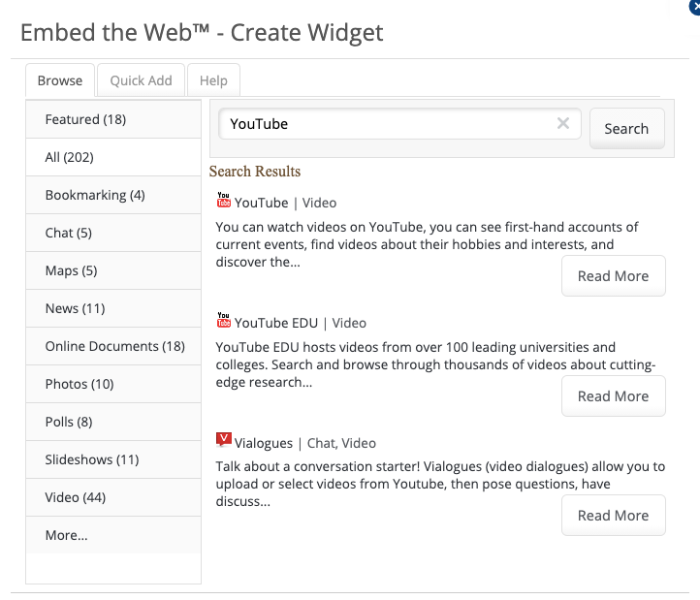Click the 'Chat, Video' tag beside Vialogues
The image size is (700, 600).
[x=341, y=443]
